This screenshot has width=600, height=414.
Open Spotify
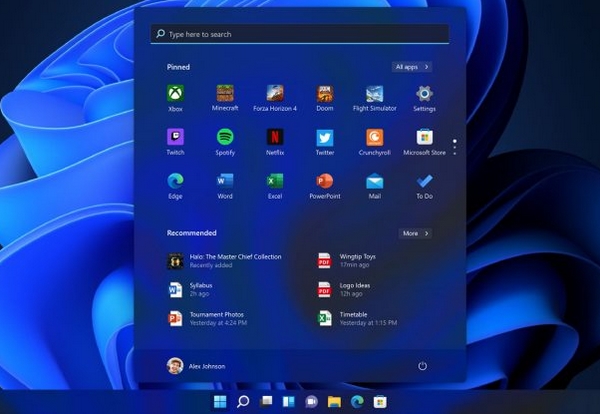click(x=225, y=142)
